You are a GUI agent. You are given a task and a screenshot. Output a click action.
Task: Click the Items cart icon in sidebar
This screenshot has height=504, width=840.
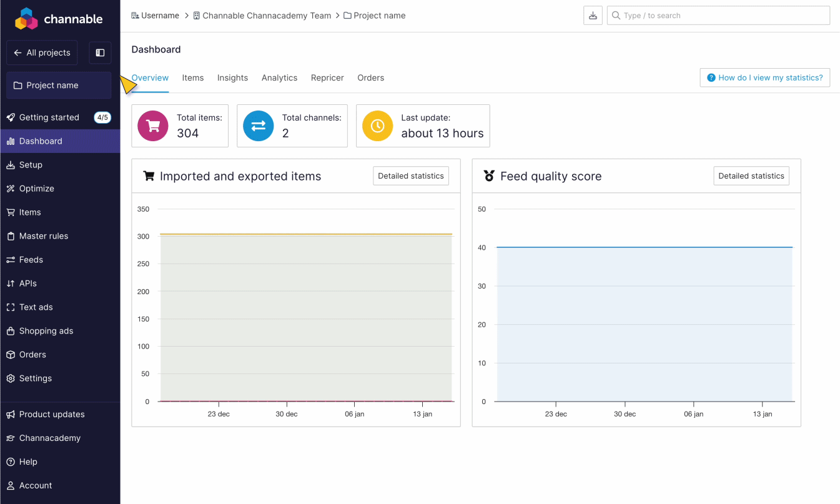11,212
